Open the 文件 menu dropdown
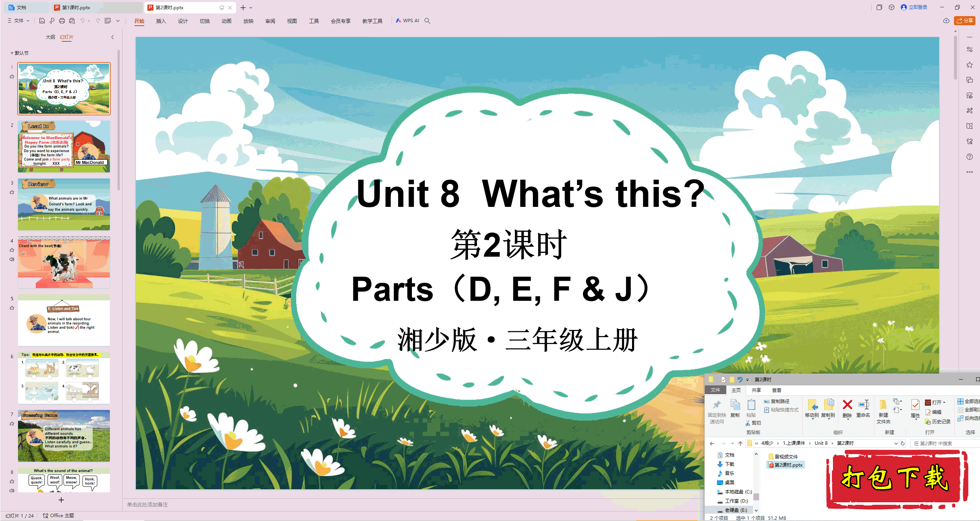The height and width of the screenshot is (521, 980). click(18, 21)
